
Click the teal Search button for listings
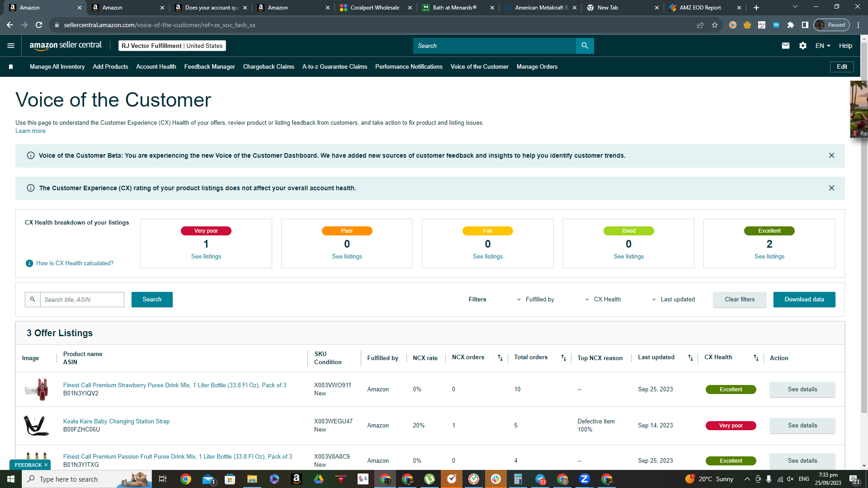(x=152, y=300)
